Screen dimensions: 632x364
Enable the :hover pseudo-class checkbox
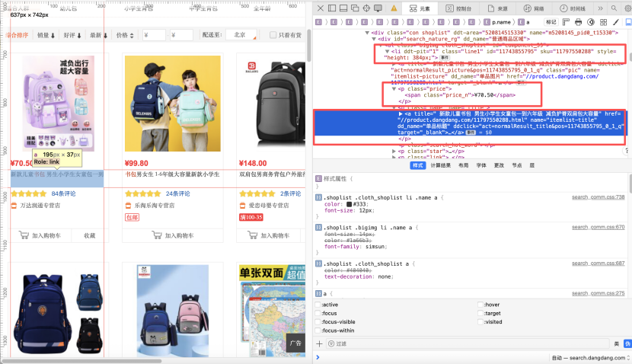coord(480,305)
